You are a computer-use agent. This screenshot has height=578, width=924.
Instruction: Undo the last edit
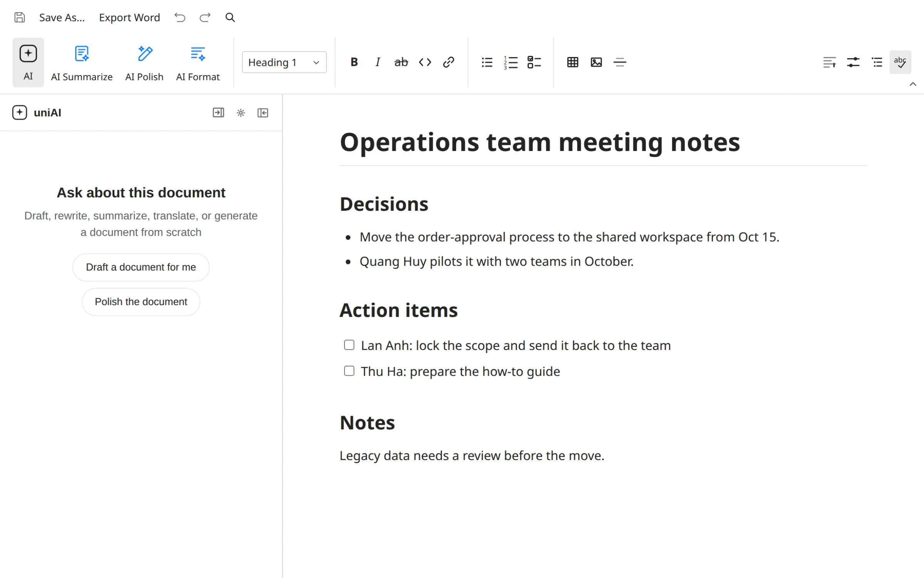180,17
